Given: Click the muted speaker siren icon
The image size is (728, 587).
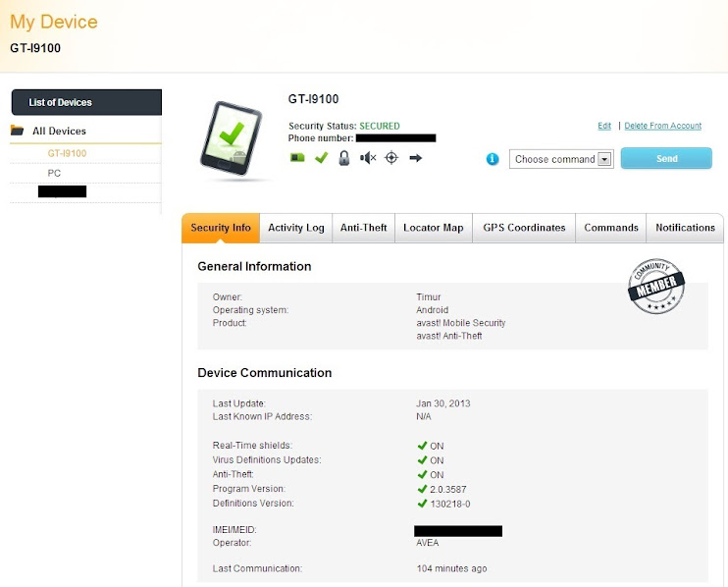Looking at the screenshot, I should tap(368, 158).
